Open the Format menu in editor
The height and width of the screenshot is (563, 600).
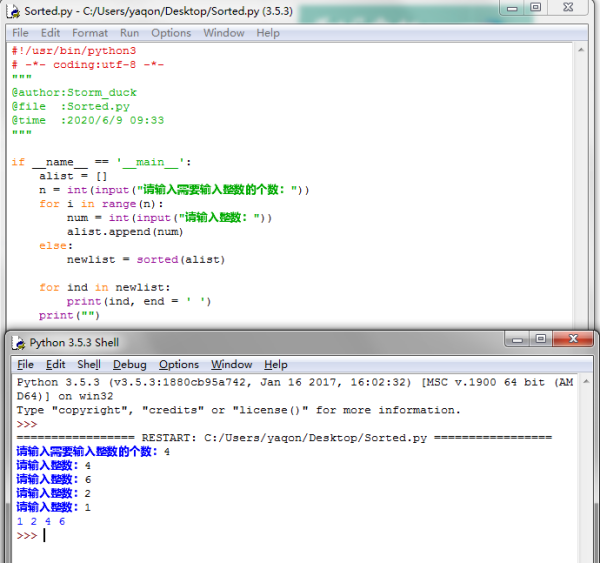[90, 33]
